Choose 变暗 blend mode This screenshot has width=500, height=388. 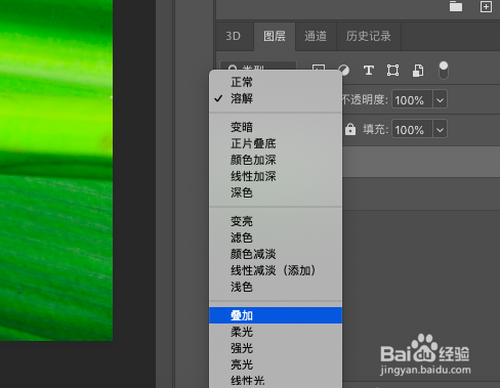pyautogui.click(x=275, y=127)
